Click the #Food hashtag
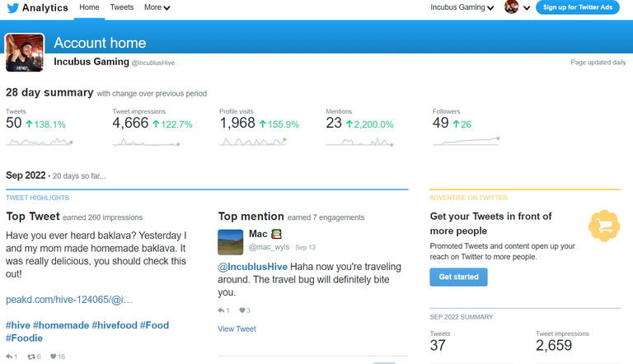 click(155, 325)
